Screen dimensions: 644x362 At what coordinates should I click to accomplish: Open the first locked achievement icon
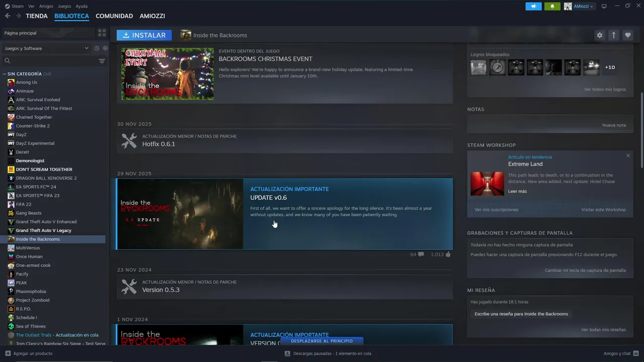pos(478,67)
